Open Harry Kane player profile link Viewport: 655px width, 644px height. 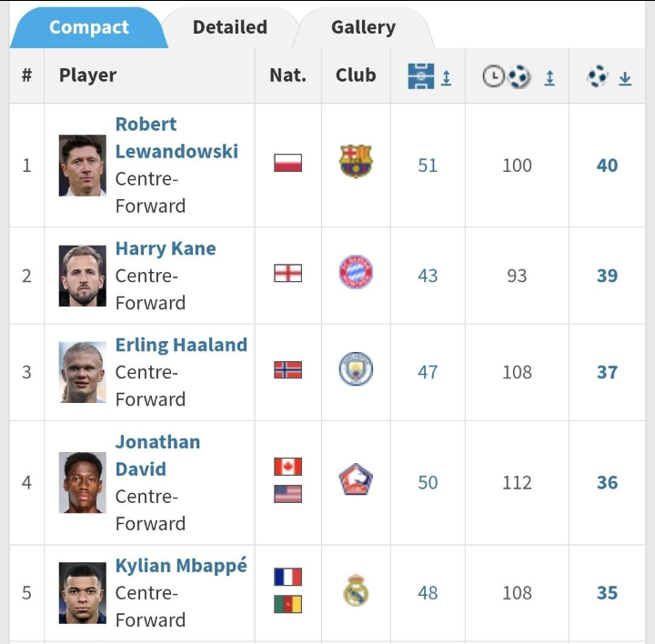pyautogui.click(x=166, y=248)
